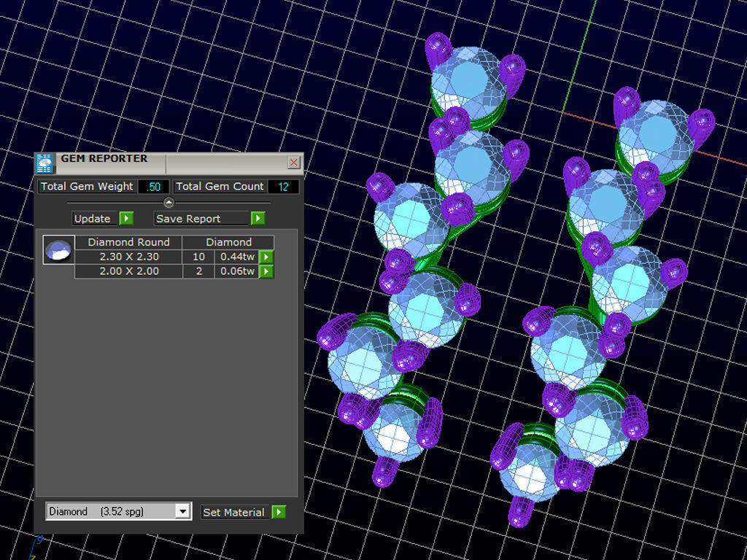The height and width of the screenshot is (560, 747).
Task: Click the quantity 10 cell
Action: (198, 257)
